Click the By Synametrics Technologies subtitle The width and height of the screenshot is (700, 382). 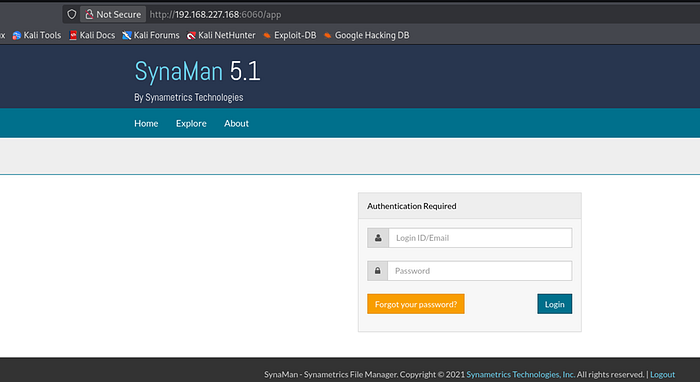tap(189, 97)
